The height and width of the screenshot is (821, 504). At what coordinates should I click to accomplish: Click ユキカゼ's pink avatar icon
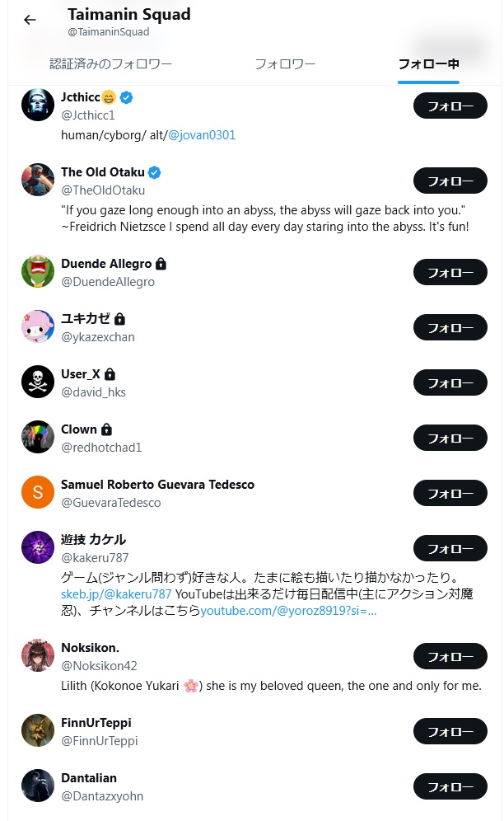tap(38, 326)
